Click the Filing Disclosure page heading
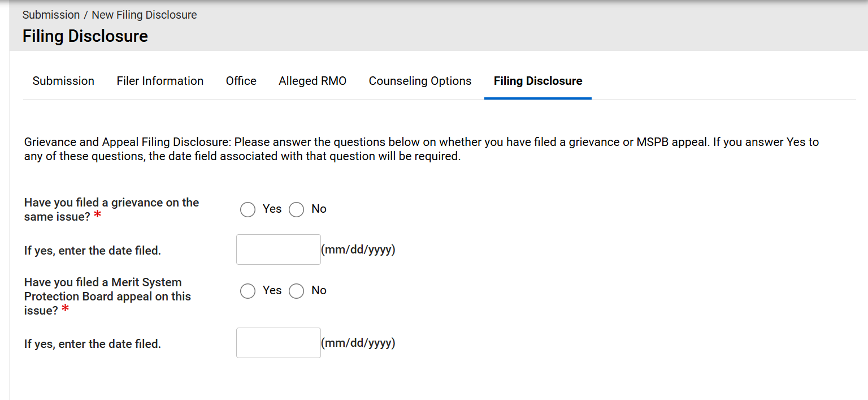This screenshot has height=400, width=868. point(85,36)
